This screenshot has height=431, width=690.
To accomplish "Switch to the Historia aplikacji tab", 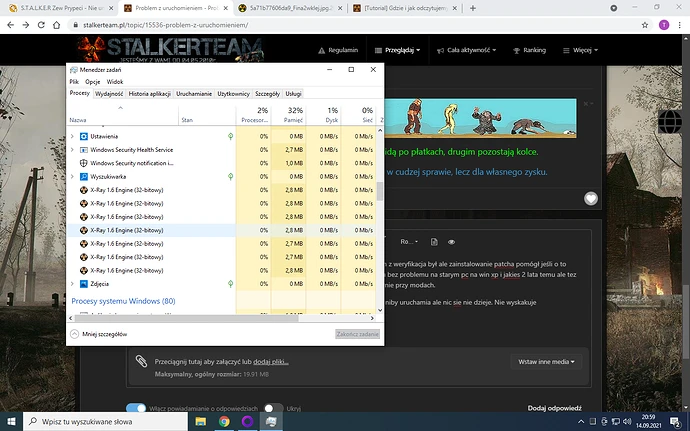I will click(x=150, y=94).
